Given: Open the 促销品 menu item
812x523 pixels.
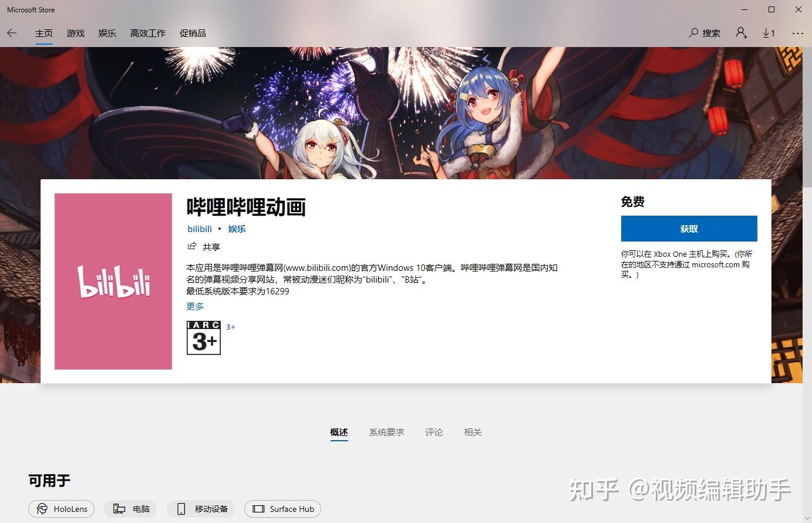Looking at the screenshot, I should tap(193, 33).
